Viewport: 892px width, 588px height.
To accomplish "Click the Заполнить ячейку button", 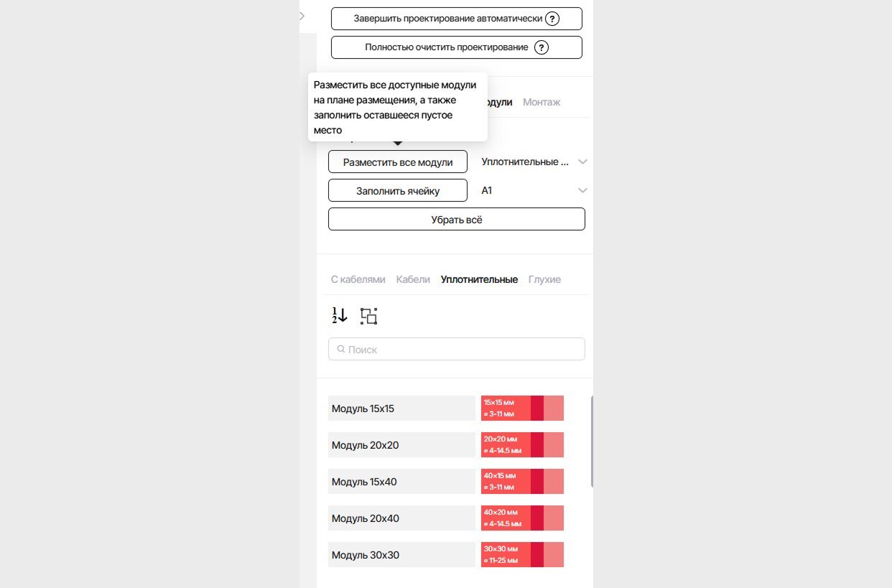I will click(398, 191).
